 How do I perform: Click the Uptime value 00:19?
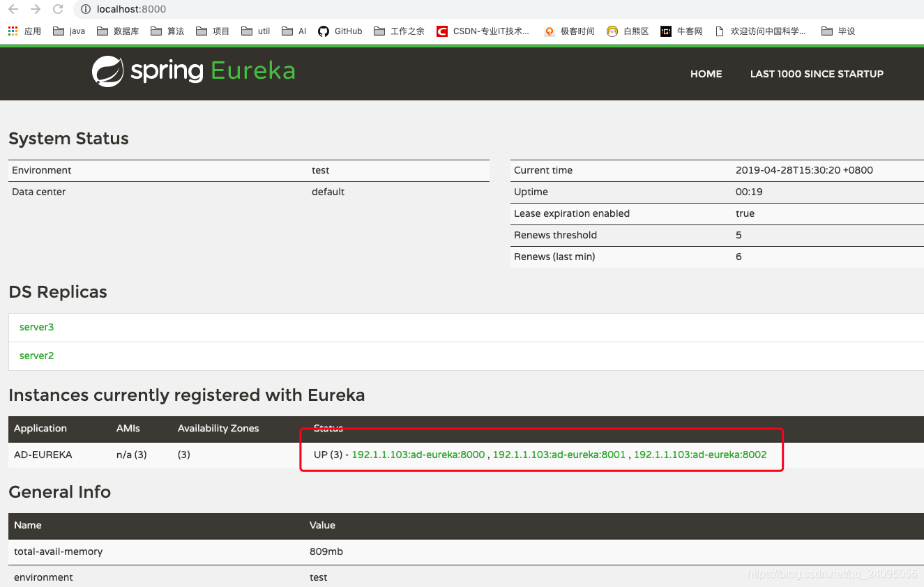coord(749,192)
